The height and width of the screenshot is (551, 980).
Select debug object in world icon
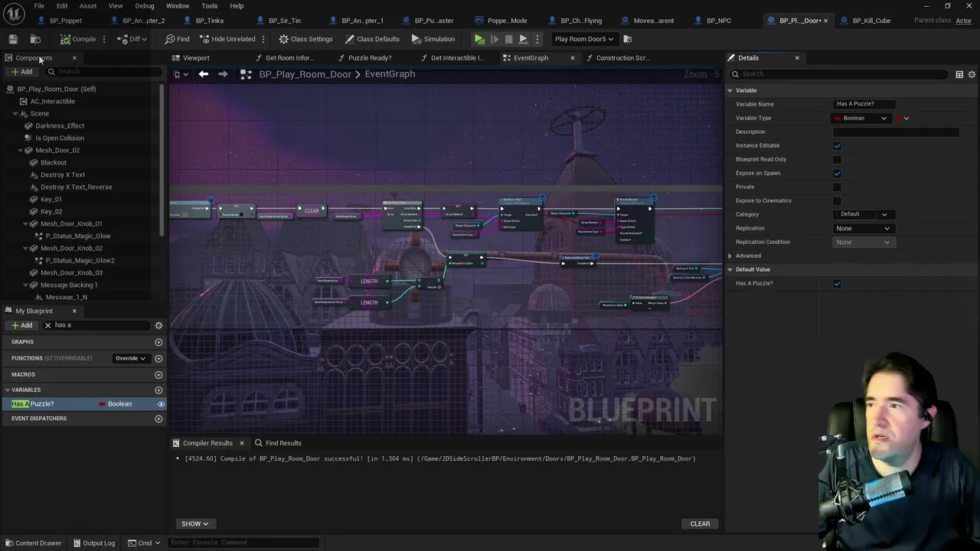(628, 39)
